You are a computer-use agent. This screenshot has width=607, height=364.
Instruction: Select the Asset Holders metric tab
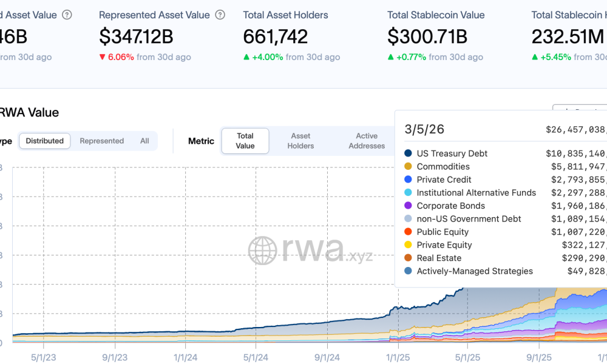coord(300,141)
